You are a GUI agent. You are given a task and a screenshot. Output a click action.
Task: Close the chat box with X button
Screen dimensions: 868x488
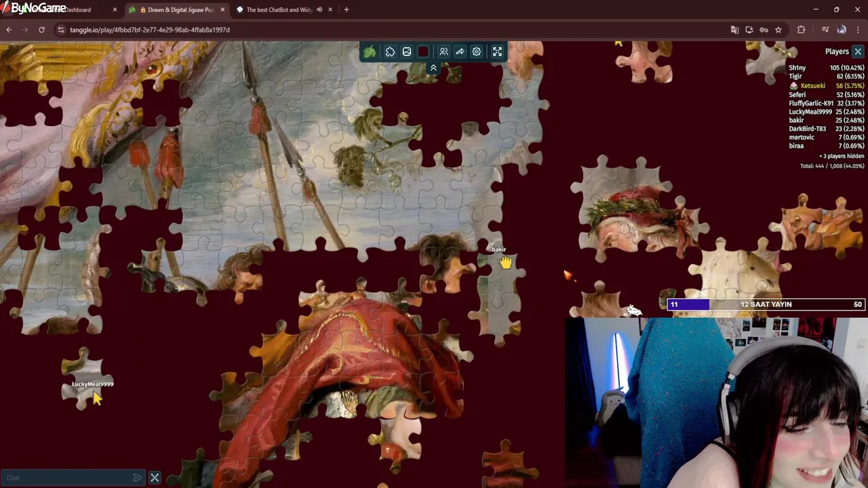(x=155, y=478)
